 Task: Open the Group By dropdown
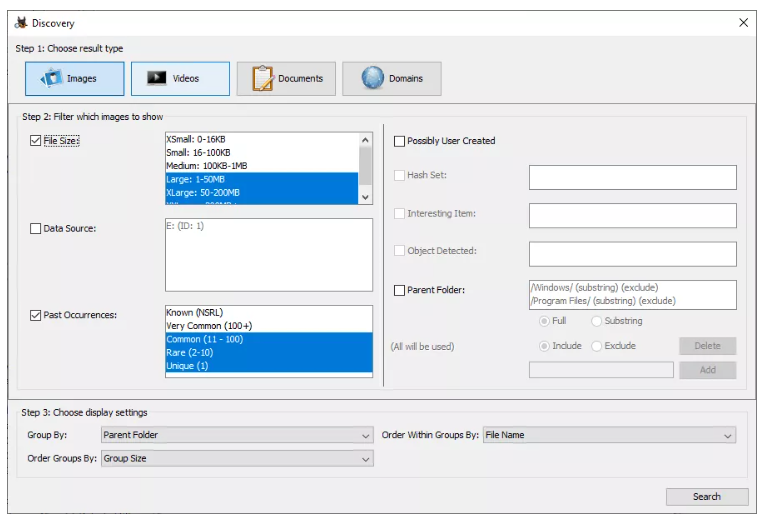[237, 435]
